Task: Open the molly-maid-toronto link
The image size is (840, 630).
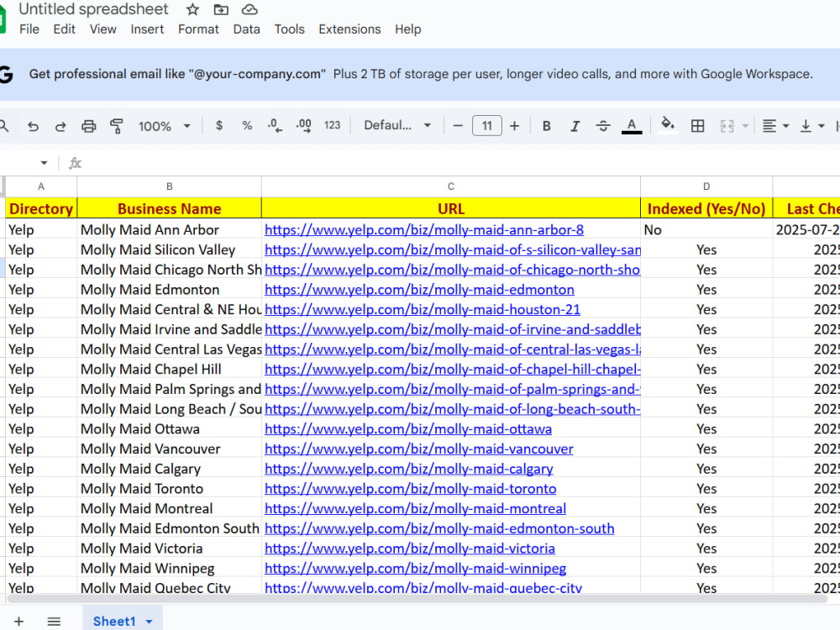Action: [411, 489]
